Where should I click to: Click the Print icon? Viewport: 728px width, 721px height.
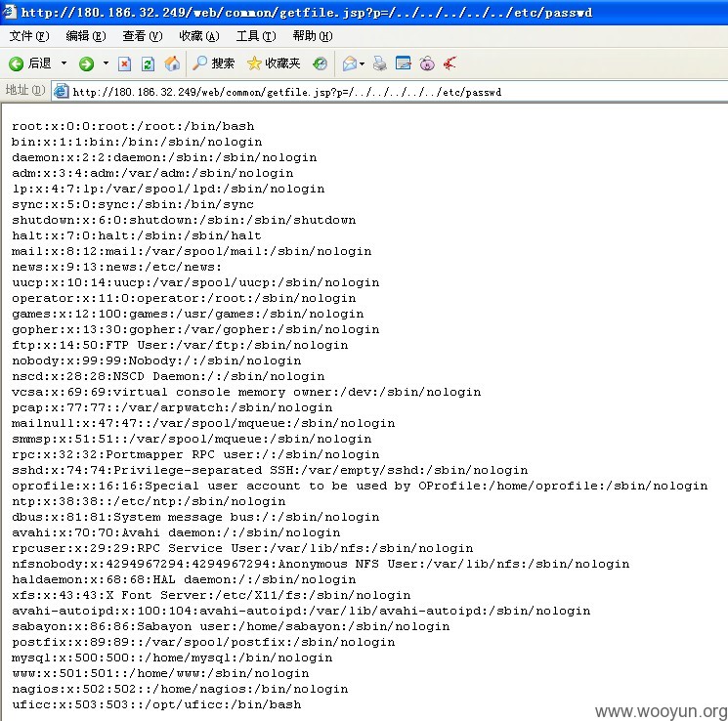380,64
